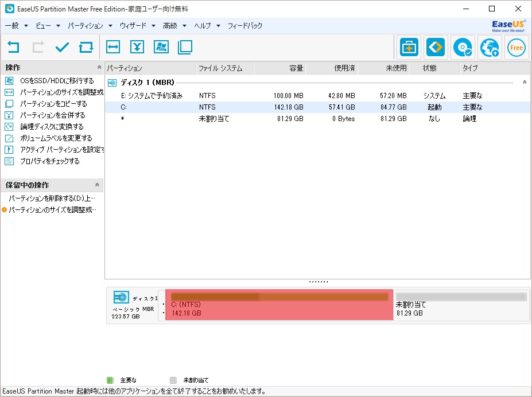Sort by パーティション column header
The height and width of the screenshot is (397, 532).
point(150,68)
